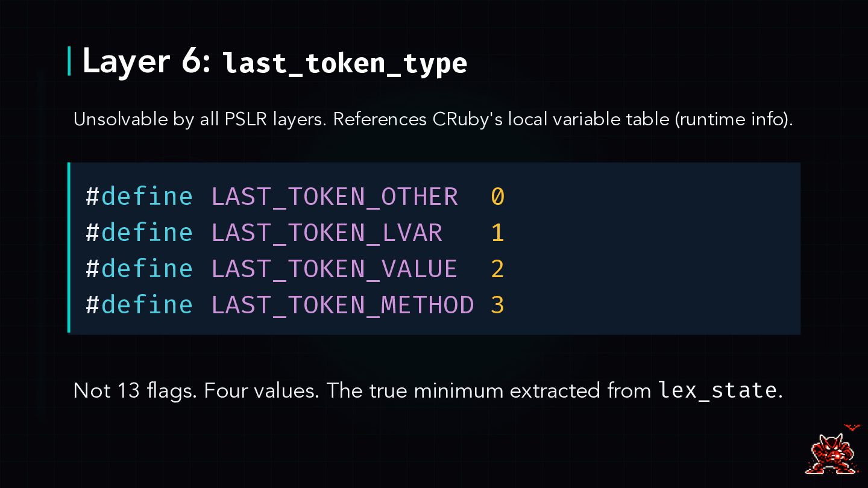868x488 pixels.
Task: Click the yellow value 0 in the code
Action: tap(497, 197)
